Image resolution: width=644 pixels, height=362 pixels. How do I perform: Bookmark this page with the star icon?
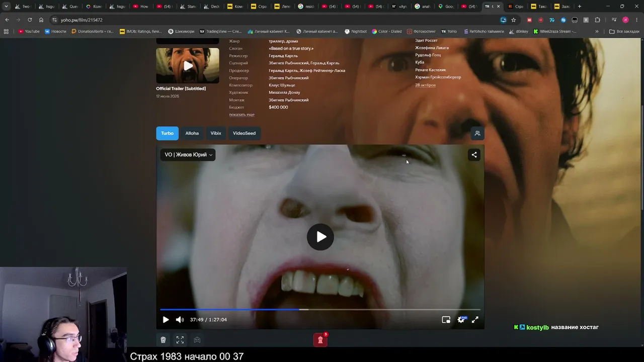513,20
